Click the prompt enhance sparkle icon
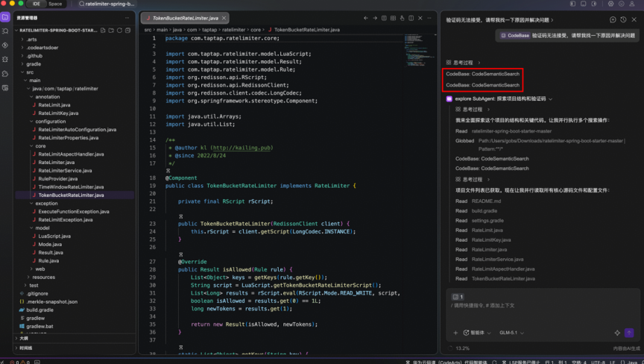 coord(617,333)
